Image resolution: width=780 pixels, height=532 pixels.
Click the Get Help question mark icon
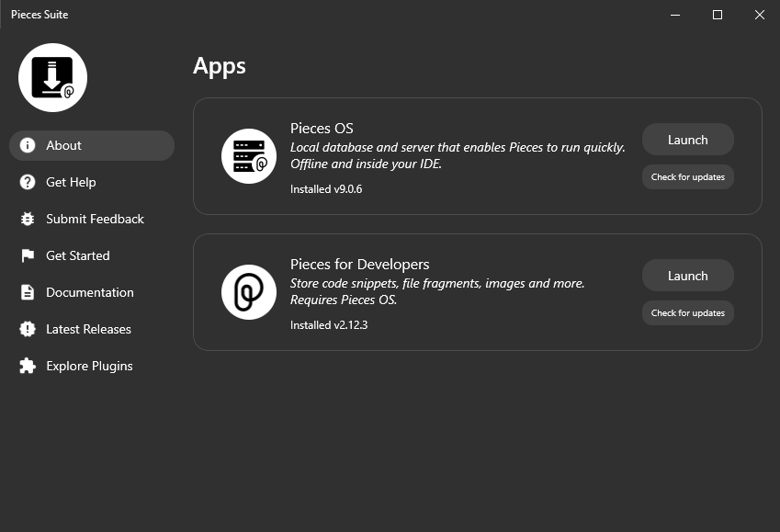point(28,182)
